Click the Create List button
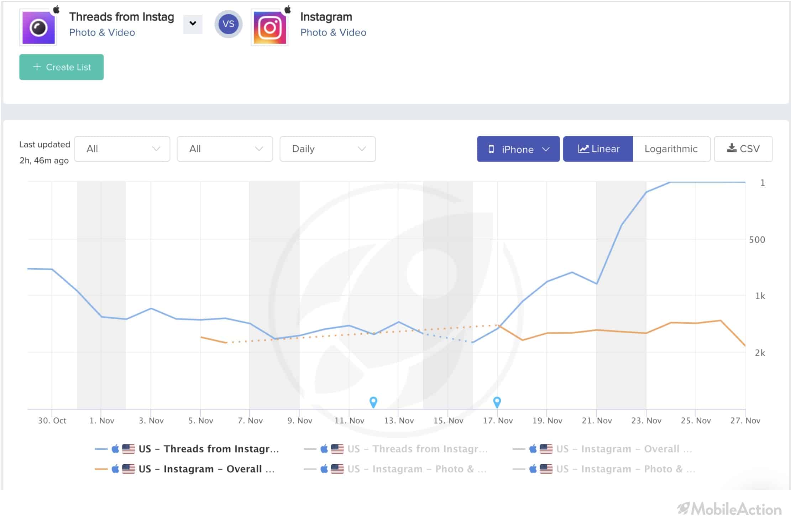Screen dimensions: 791x532 click(62, 67)
